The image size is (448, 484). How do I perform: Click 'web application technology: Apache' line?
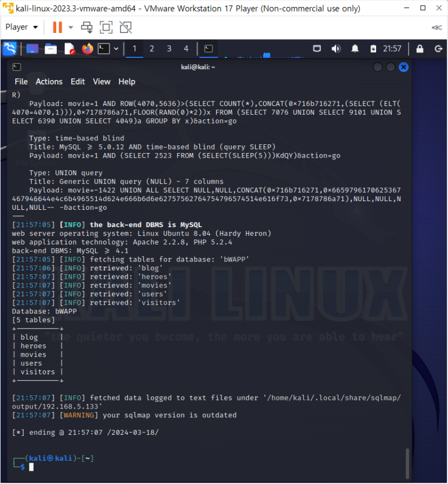(122, 242)
